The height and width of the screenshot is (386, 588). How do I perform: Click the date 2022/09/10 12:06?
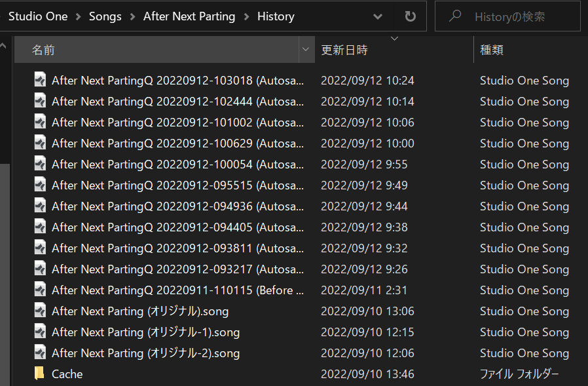367,353
